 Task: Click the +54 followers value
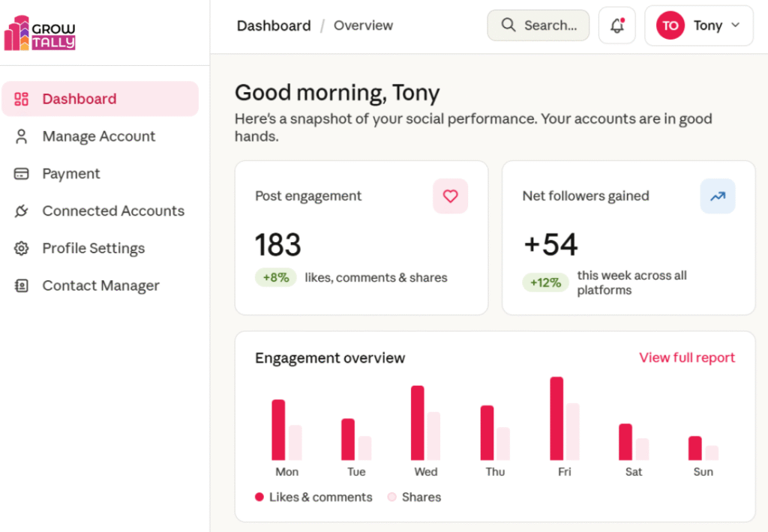pos(550,245)
